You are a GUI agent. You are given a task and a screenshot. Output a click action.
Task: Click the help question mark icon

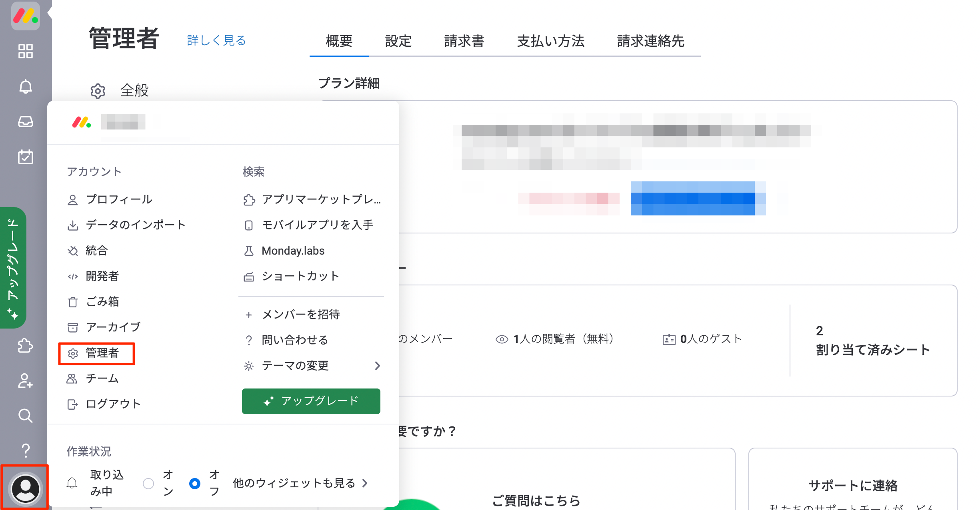pyautogui.click(x=26, y=451)
